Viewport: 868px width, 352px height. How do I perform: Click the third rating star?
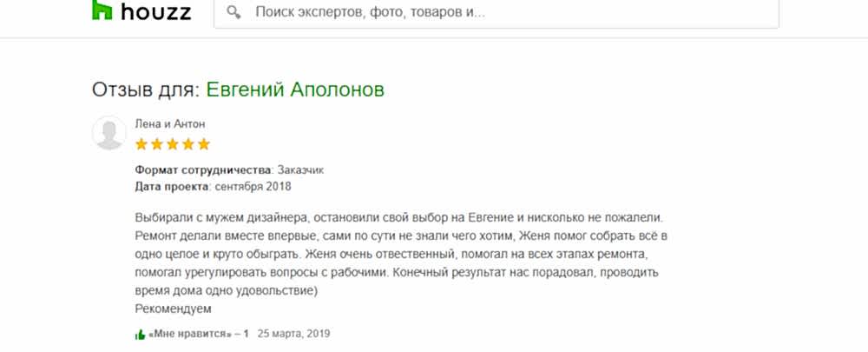(x=173, y=143)
